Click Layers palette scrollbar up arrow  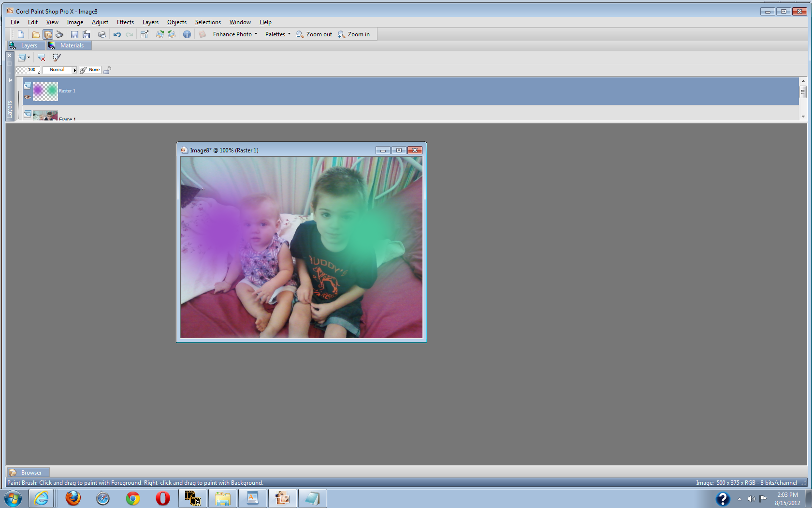[803, 81]
